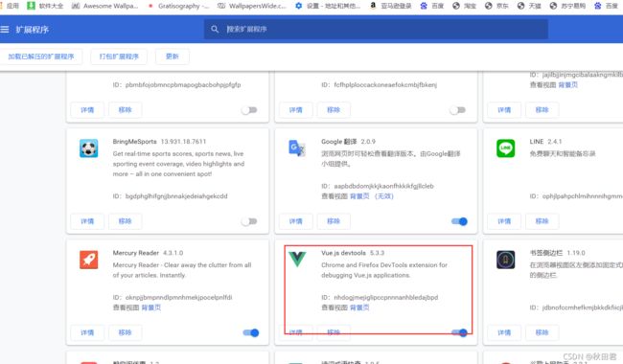The width and height of the screenshot is (623, 364).
Task: Click 移除 to remove Mercury Reader
Action: (125, 332)
